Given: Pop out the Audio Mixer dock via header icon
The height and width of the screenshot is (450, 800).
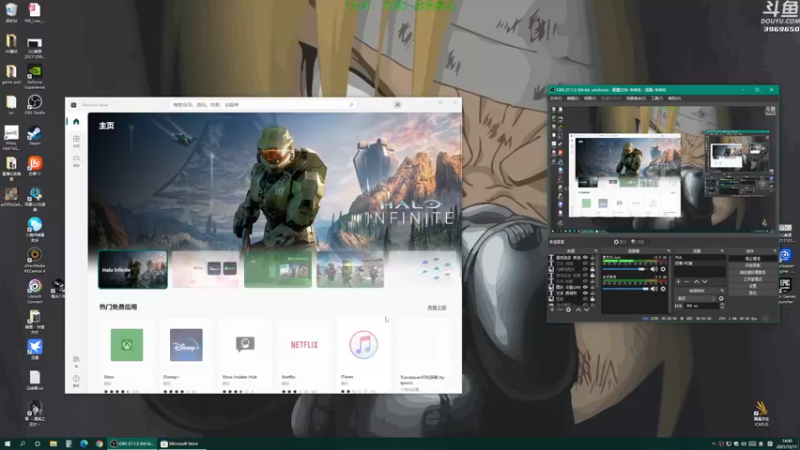Looking at the screenshot, I should point(669,251).
